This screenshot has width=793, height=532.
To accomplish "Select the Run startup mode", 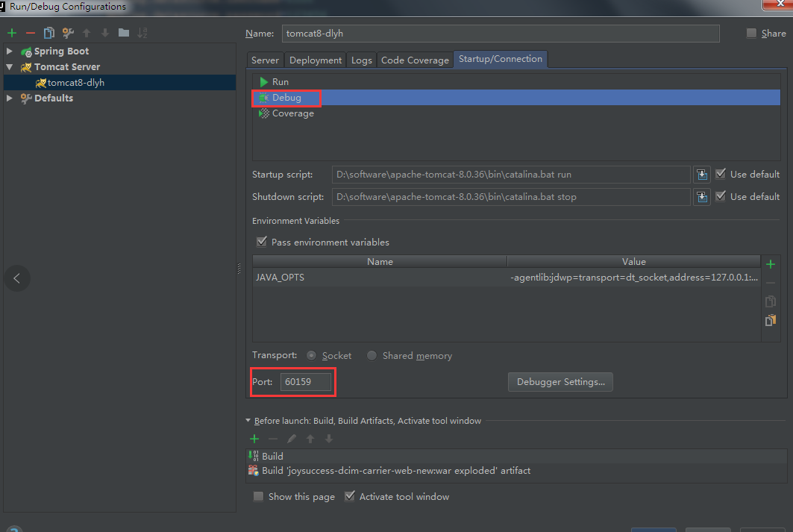I will [516, 82].
